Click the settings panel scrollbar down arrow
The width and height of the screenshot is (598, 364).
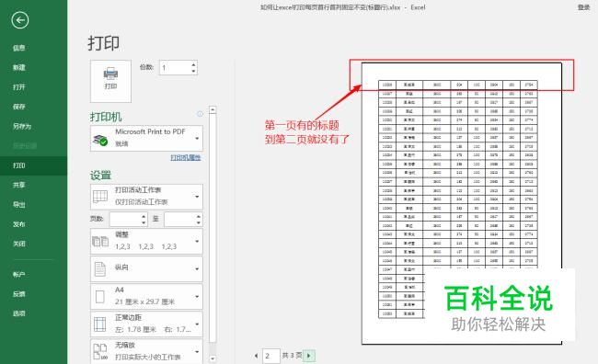(x=213, y=358)
